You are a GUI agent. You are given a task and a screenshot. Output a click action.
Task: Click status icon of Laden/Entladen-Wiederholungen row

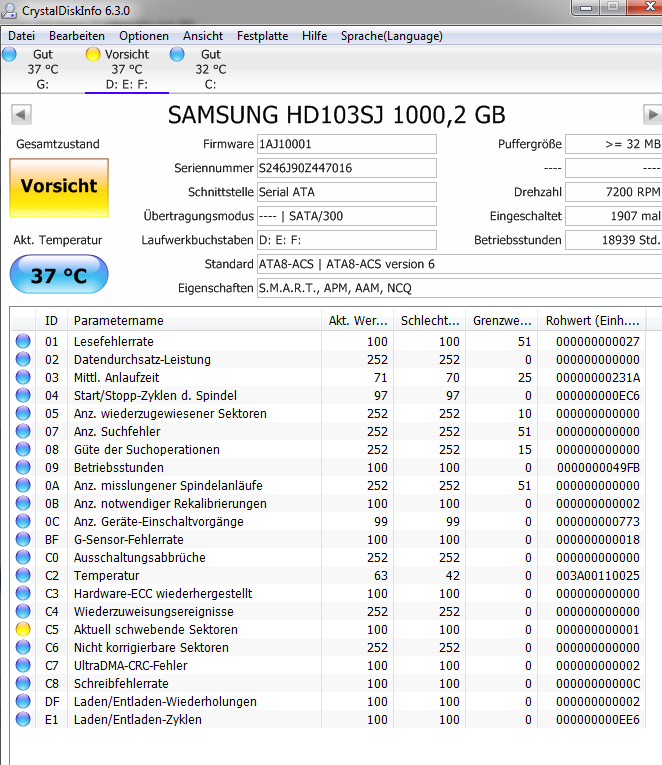click(23, 701)
